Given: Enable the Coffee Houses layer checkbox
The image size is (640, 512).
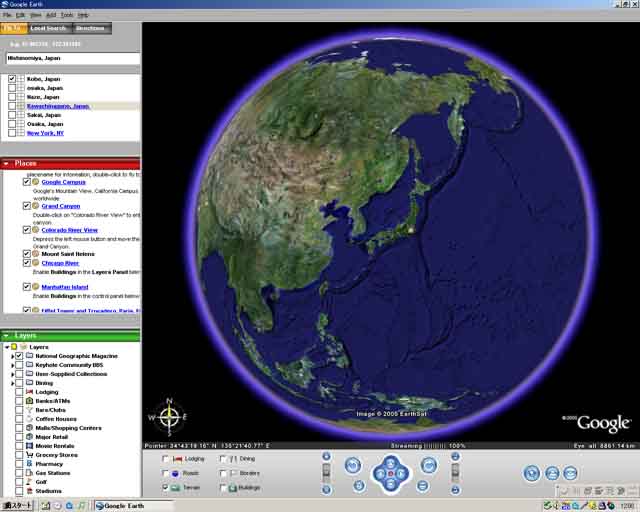Looking at the screenshot, I should (x=19, y=419).
